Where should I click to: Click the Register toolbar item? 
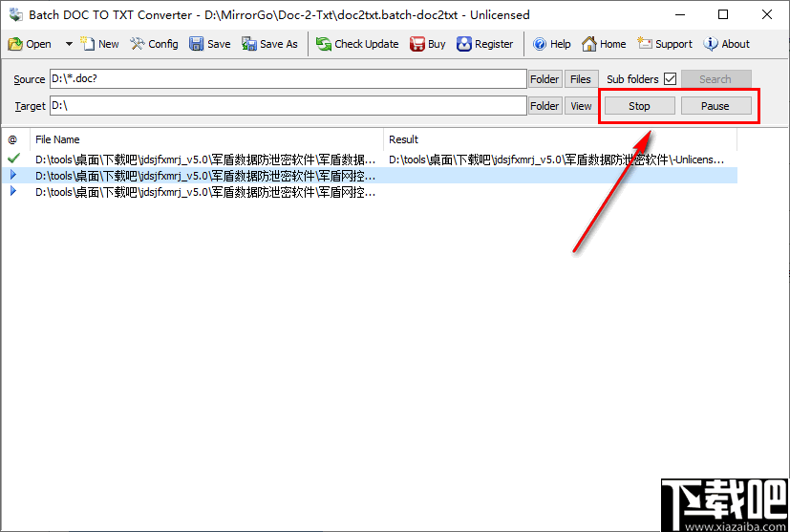coord(484,44)
